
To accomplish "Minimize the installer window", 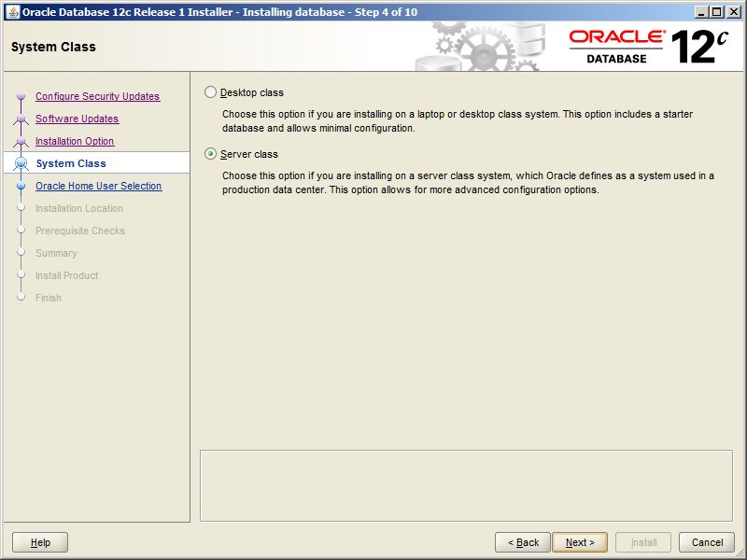I will 700,12.
